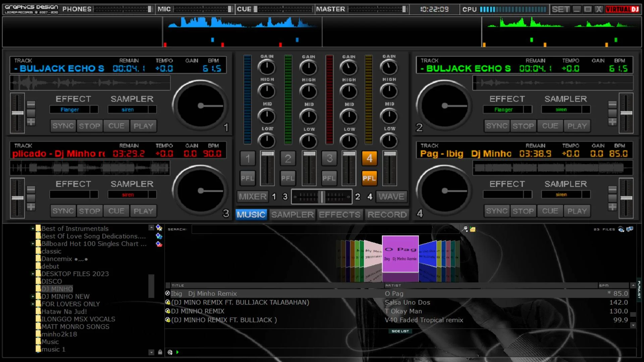The width and height of the screenshot is (644, 362).
Task: Adjust the crossfader slider
Action: click(x=322, y=197)
